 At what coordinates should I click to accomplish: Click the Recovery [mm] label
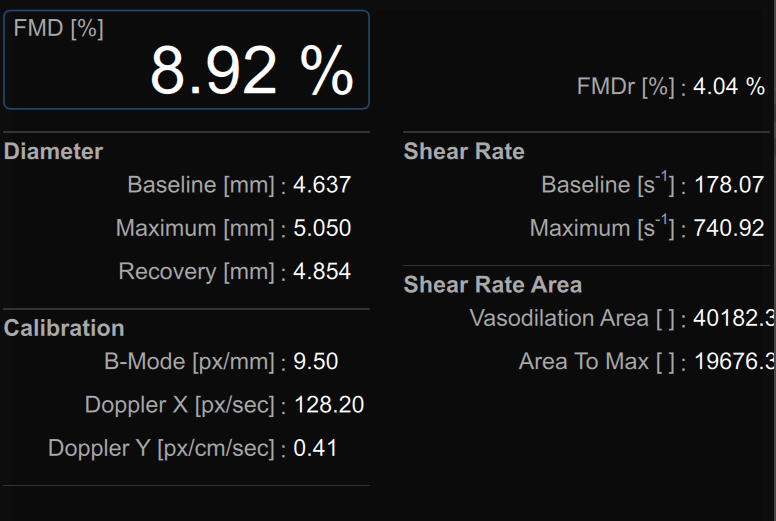coord(196,272)
